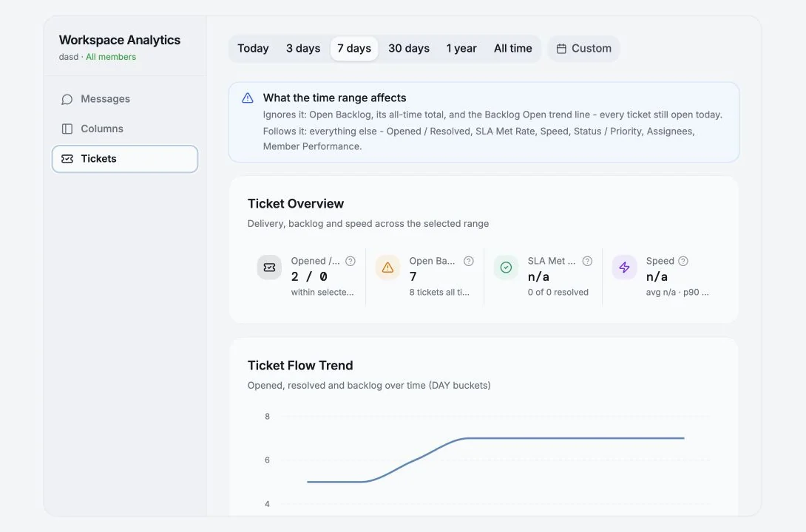Click the '8 tickets all ti...' subtext
Viewport: 806px width, 532px height.
point(439,292)
